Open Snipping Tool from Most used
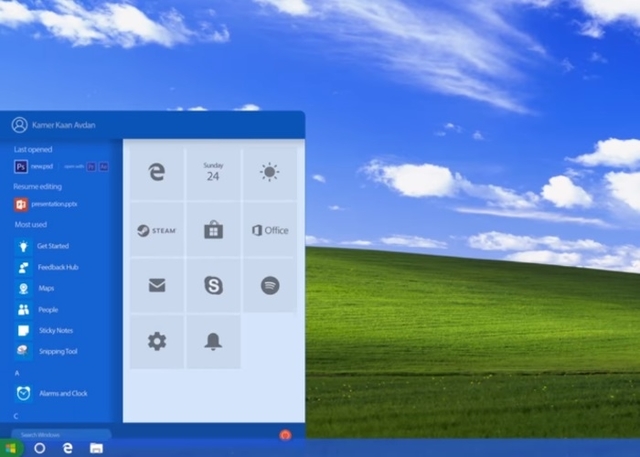Screen dimensions: 640x457 pyautogui.click(x=58, y=351)
